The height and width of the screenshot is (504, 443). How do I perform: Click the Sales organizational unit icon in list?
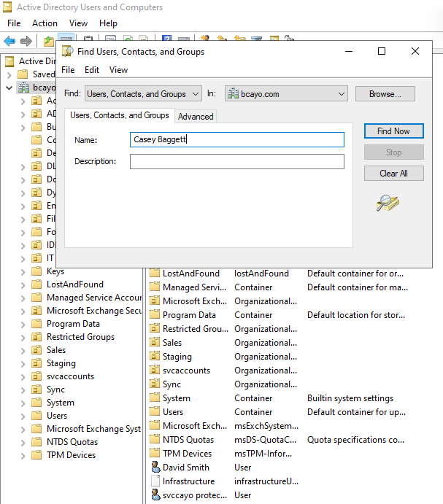[x=155, y=343]
